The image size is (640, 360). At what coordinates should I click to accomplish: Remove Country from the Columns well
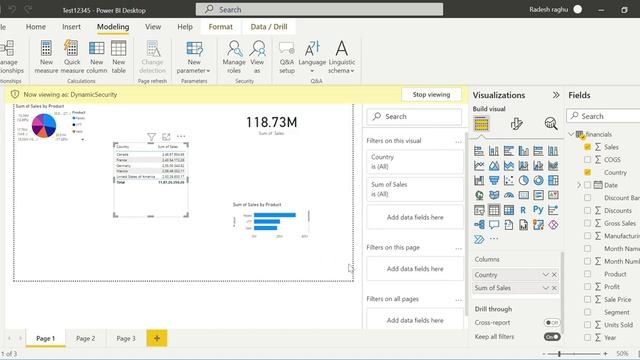coord(554,275)
